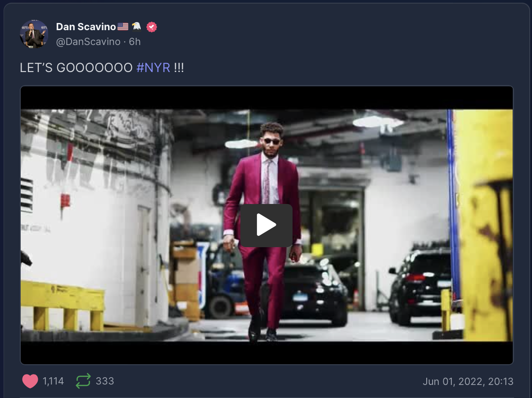Screen dimensions: 532x398
Task: View the 1,114 likes count
Action: (53, 381)
